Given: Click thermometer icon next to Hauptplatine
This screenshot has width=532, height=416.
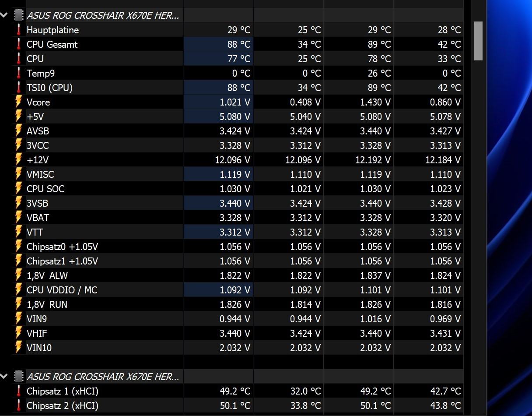Looking at the screenshot, I should 18,30.
